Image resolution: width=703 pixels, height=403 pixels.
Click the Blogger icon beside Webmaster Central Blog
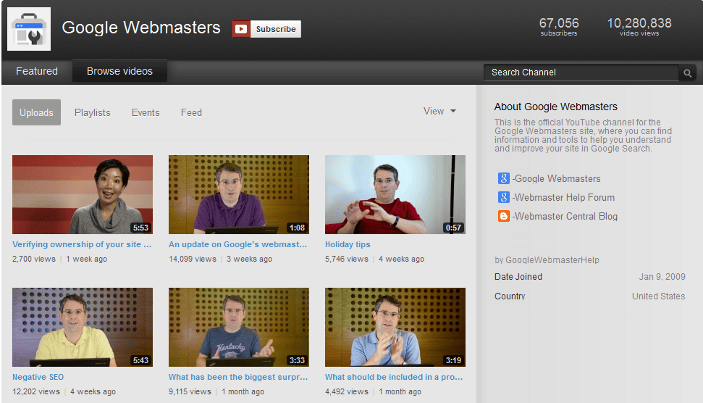(503, 216)
